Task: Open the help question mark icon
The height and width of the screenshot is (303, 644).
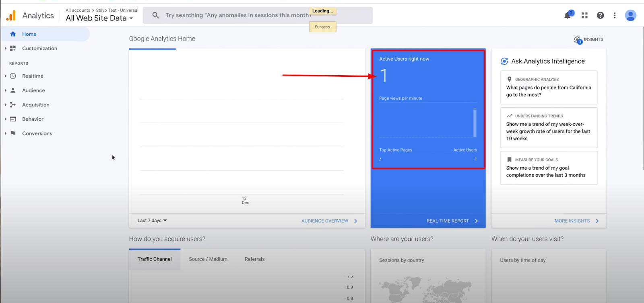Action: (x=600, y=15)
